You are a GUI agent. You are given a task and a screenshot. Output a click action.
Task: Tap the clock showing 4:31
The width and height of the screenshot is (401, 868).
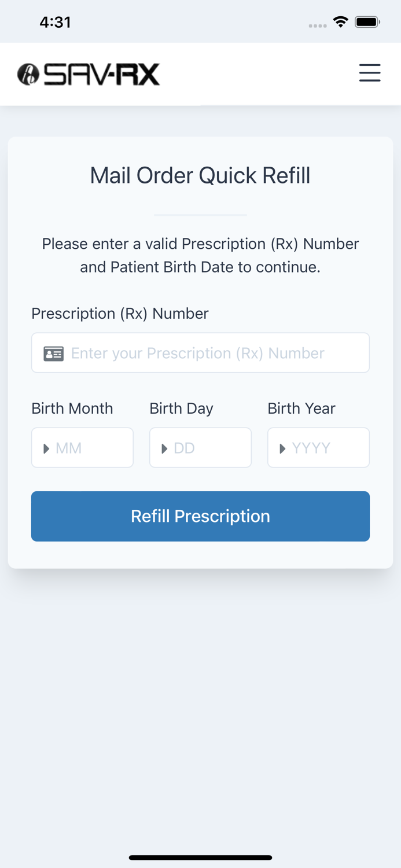pyautogui.click(x=56, y=21)
